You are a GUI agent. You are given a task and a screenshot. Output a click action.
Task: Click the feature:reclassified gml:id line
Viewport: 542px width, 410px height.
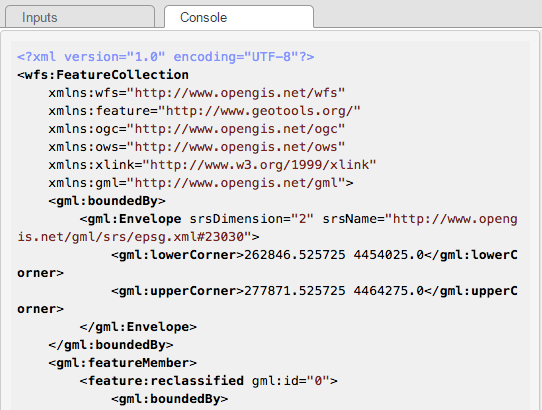point(208,381)
